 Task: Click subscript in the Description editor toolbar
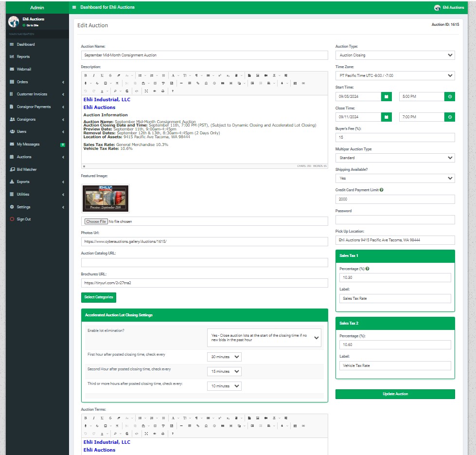click(x=228, y=75)
